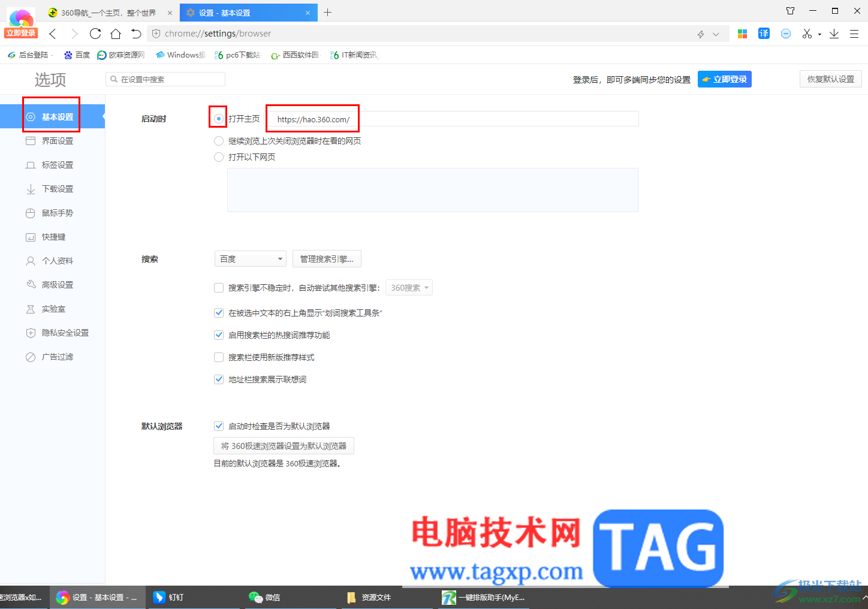The height and width of the screenshot is (609, 868).
Task: Open the downloads icon in toolbar
Action: [834, 34]
